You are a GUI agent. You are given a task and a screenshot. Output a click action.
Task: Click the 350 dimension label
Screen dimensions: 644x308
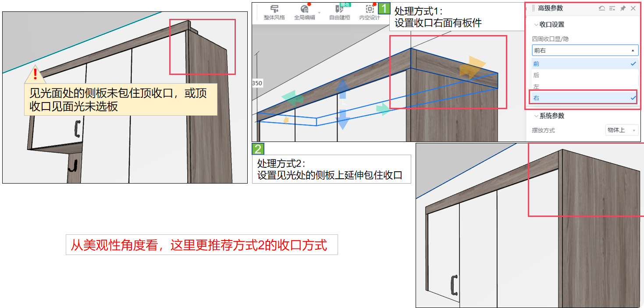(x=257, y=83)
